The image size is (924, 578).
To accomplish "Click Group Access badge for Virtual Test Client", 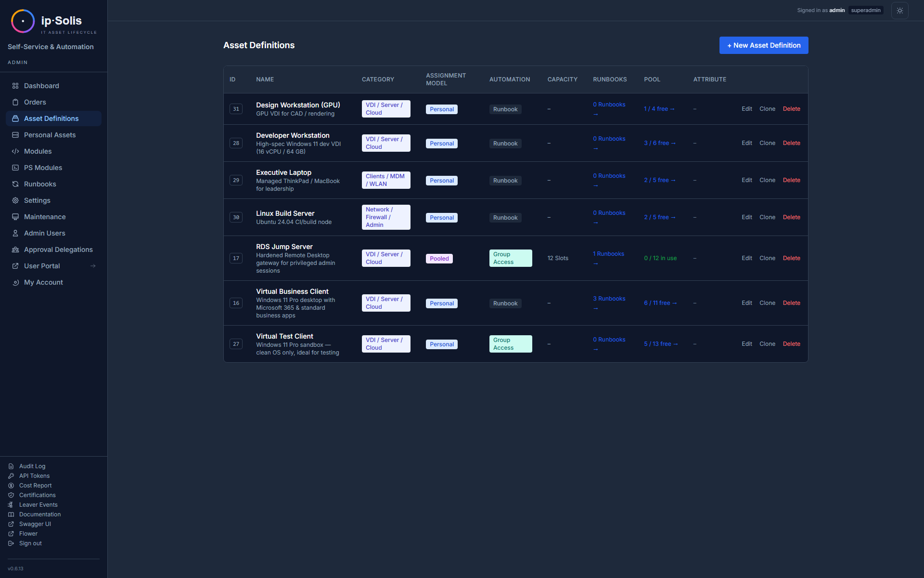I will coord(511,344).
